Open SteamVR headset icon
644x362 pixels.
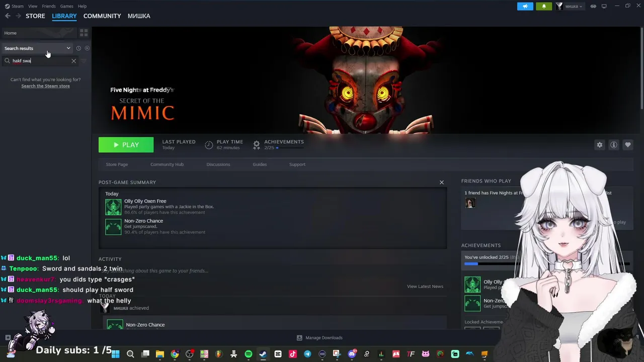(x=593, y=6)
